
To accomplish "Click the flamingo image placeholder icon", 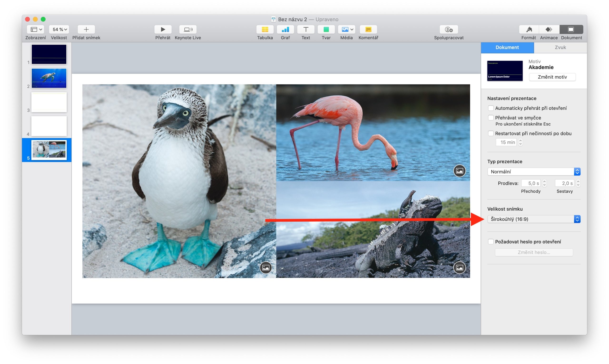I will point(459,171).
